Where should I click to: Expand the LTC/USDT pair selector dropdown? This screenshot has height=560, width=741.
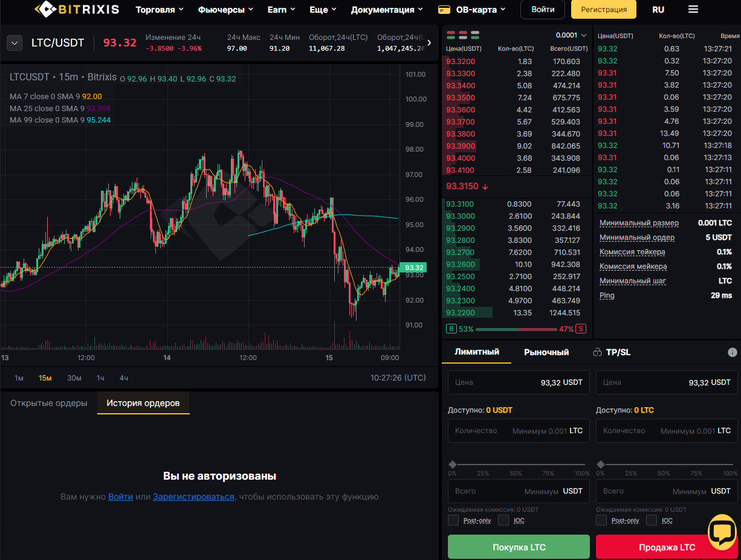[x=15, y=43]
